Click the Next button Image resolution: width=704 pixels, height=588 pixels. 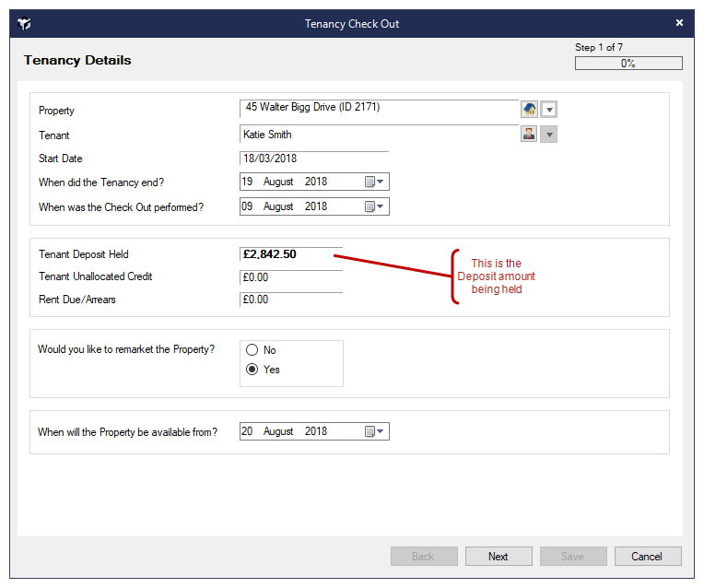[x=499, y=556]
